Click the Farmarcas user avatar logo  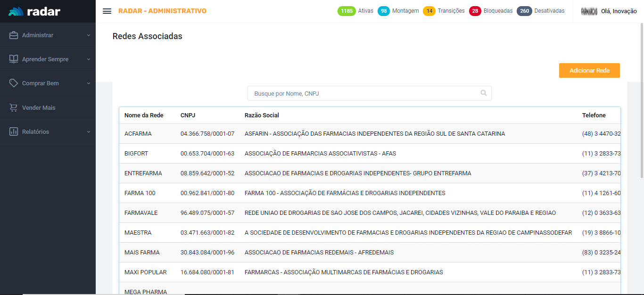(x=589, y=11)
